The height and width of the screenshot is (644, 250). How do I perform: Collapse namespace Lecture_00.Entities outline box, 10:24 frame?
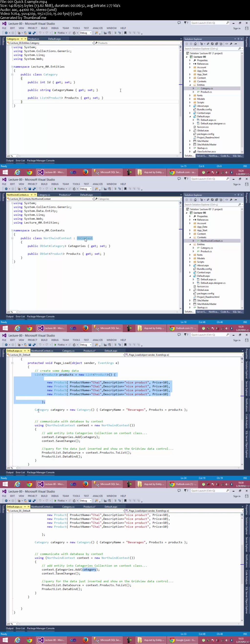[x=12, y=67]
